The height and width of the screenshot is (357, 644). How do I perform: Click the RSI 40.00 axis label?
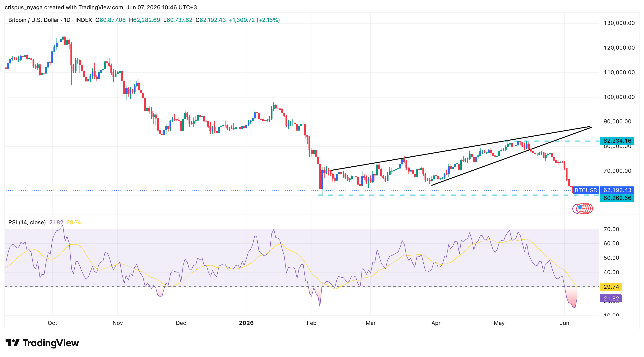(x=611, y=273)
